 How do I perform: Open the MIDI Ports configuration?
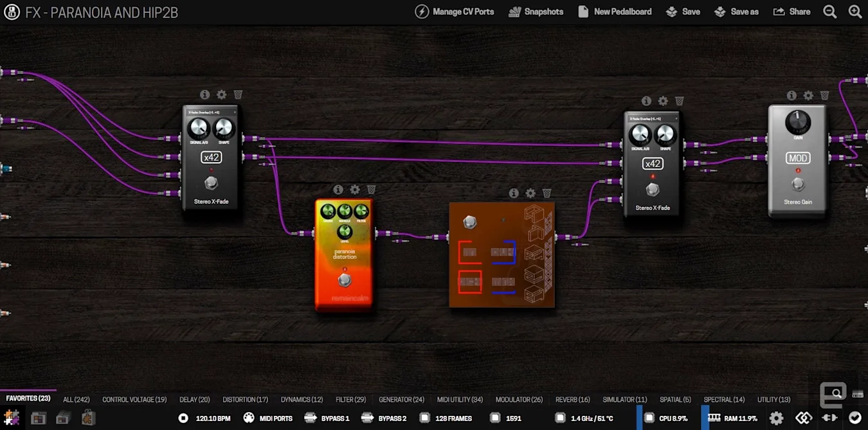268,418
